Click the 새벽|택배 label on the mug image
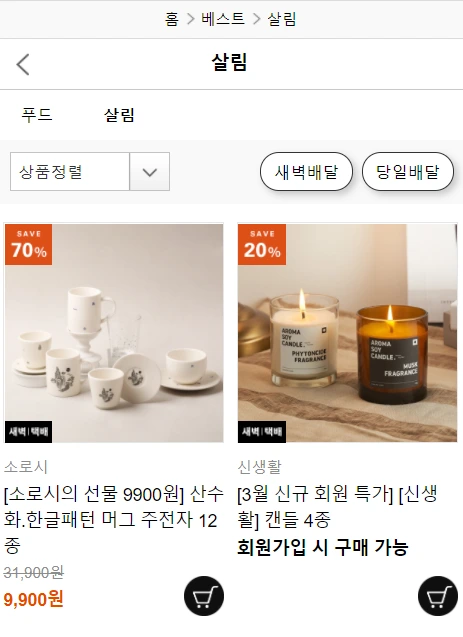The width and height of the screenshot is (463, 637). coord(28,431)
